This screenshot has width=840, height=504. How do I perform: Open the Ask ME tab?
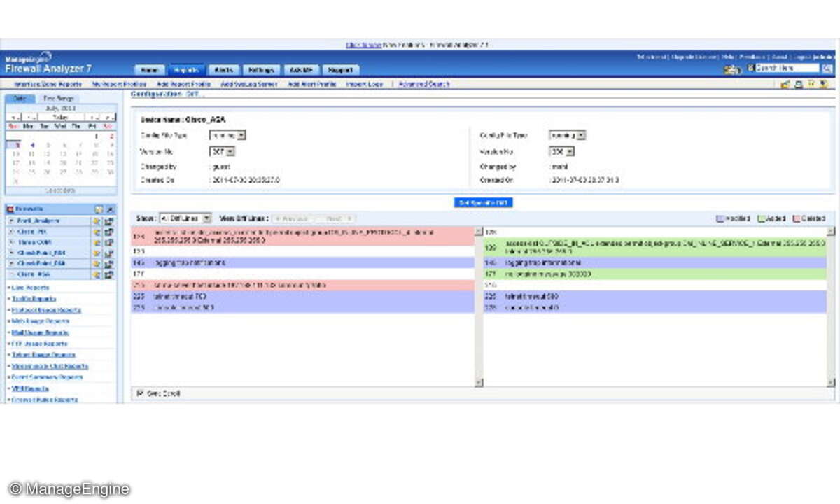(303, 70)
